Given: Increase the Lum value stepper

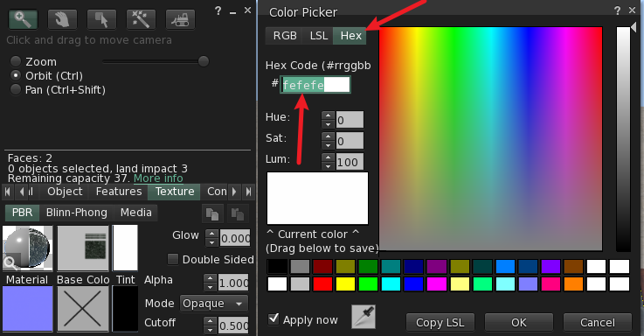Looking at the screenshot, I should point(328,157).
